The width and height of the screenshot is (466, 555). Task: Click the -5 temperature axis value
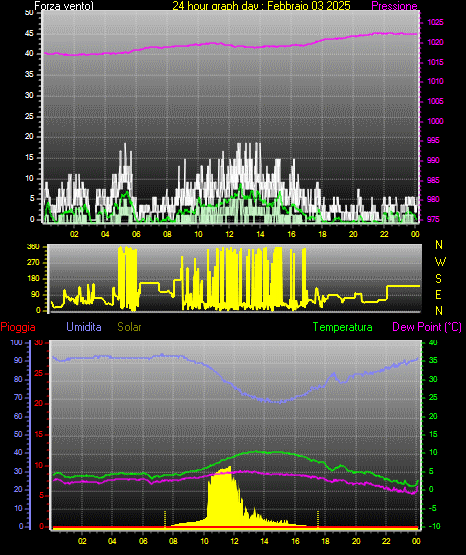433,508
